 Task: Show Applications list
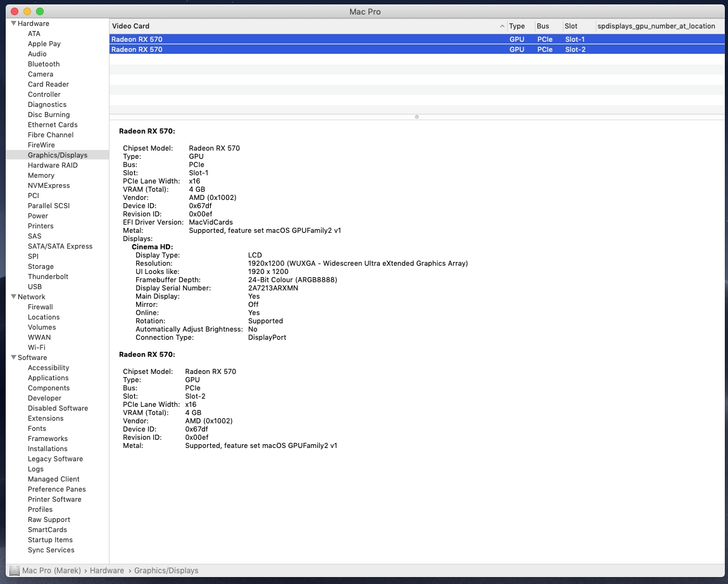click(48, 378)
